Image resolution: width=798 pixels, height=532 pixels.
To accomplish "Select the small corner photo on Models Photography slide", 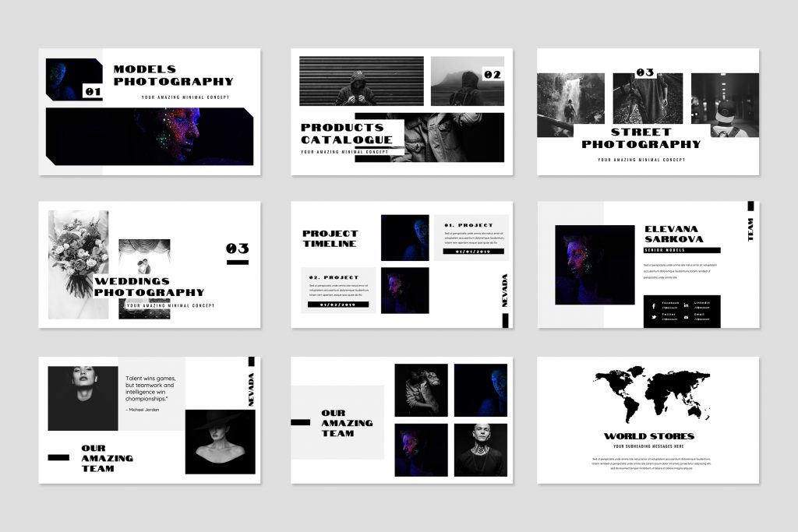I will point(74,79).
